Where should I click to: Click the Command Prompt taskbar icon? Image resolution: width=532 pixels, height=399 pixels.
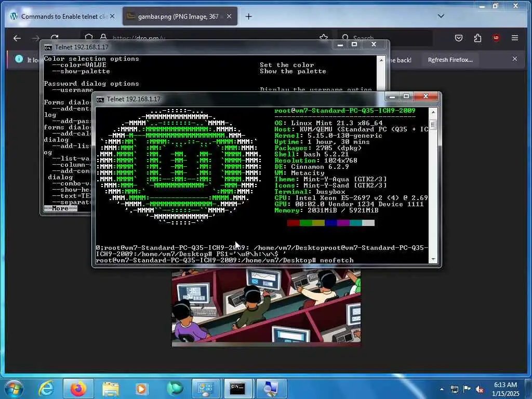tap(237, 389)
